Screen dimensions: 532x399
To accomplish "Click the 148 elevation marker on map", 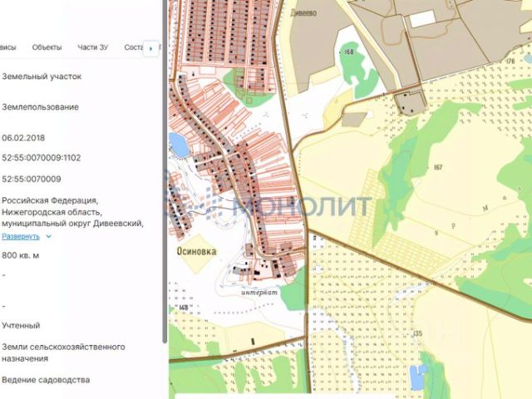I will 183,308.
